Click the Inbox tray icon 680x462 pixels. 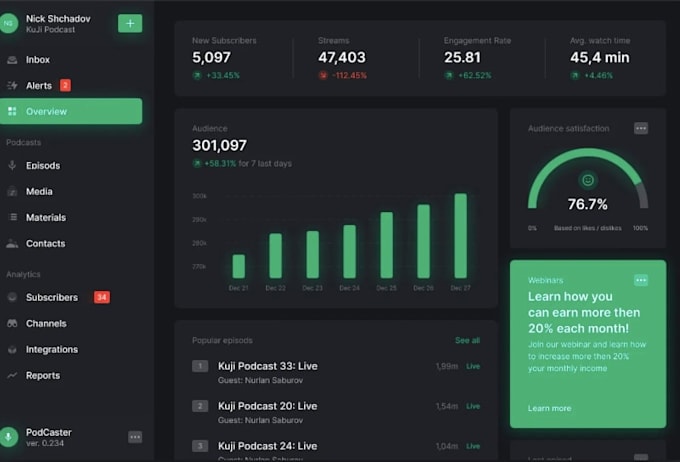click(x=12, y=60)
